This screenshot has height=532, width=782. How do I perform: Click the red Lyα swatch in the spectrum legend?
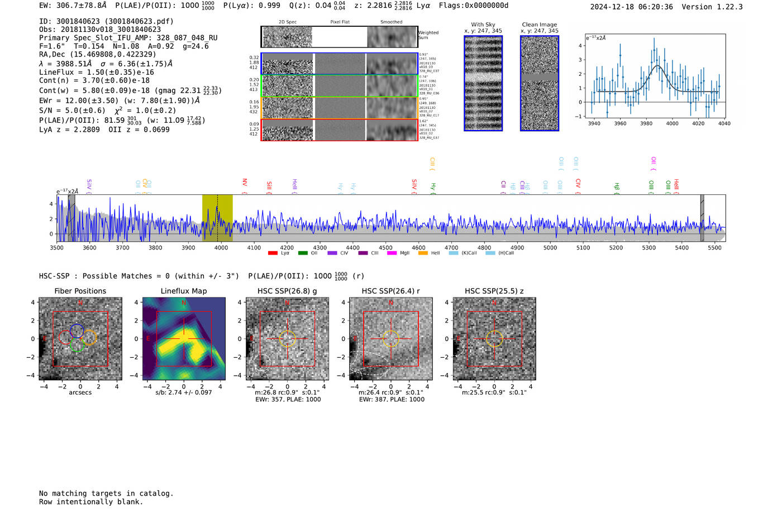273,253
